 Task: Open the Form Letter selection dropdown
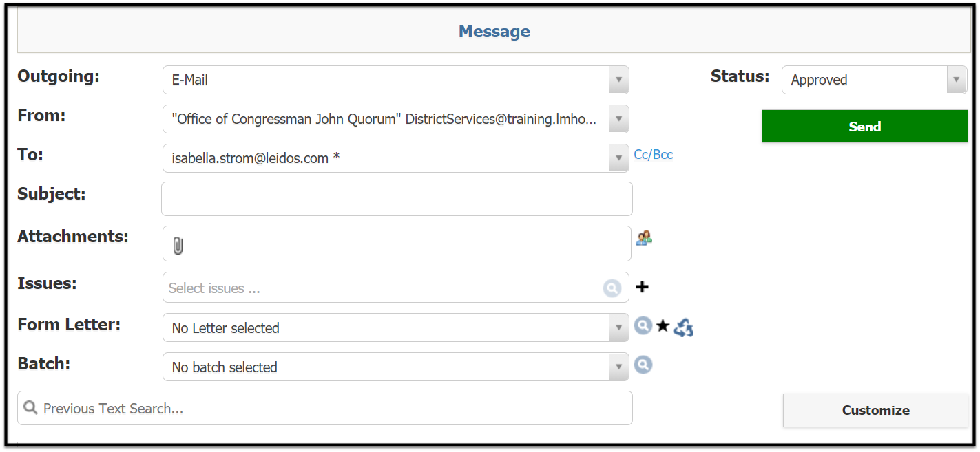[x=618, y=327]
